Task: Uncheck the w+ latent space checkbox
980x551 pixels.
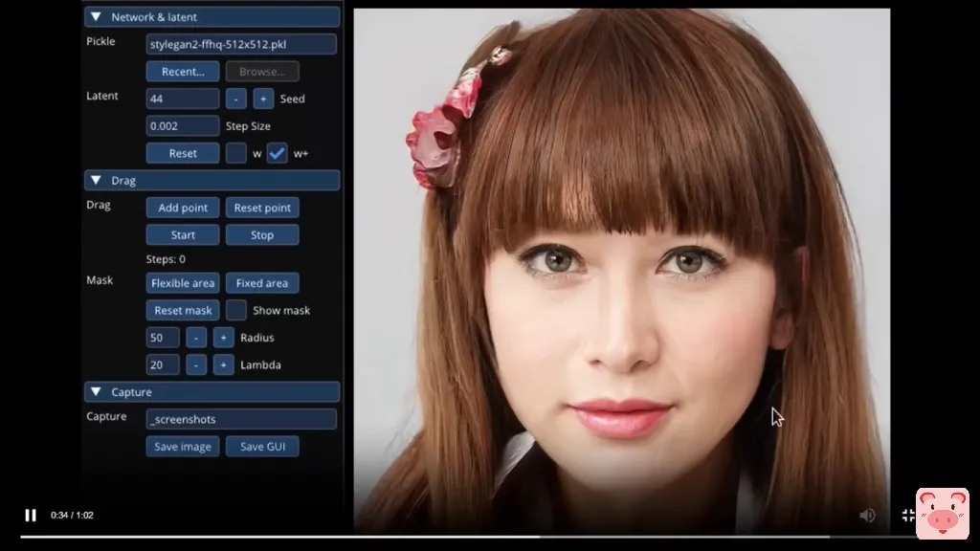Action: tap(277, 153)
